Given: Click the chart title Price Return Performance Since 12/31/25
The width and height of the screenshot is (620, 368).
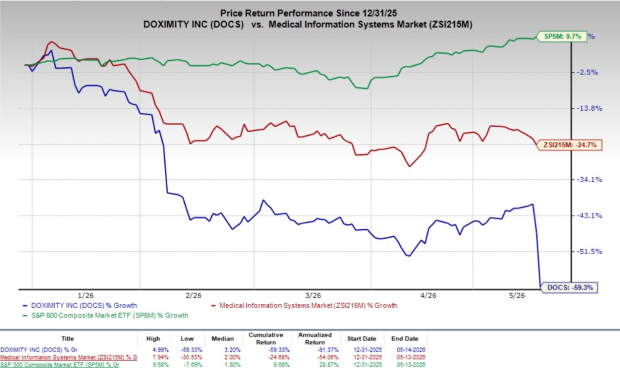Looking at the screenshot, I should pyautogui.click(x=308, y=13).
